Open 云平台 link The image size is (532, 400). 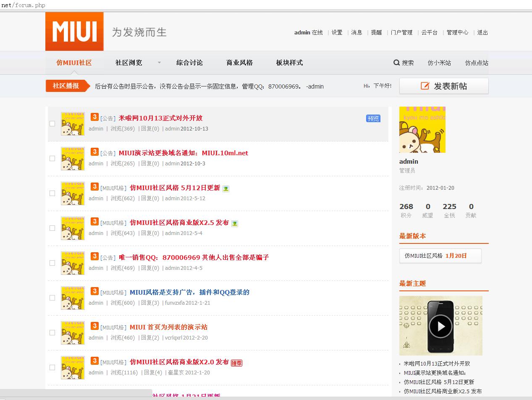tap(430, 32)
